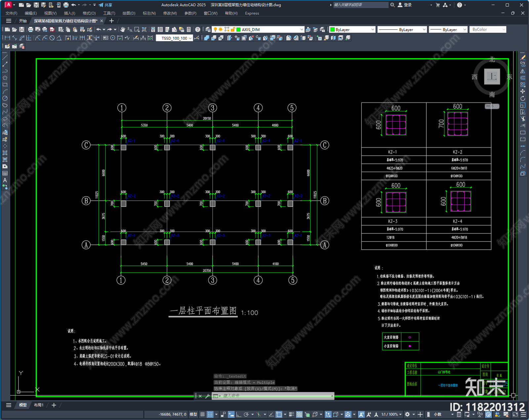This screenshot has height=420, width=529.
Task: Open the ByLayer color dropdown
Action: [352, 29]
